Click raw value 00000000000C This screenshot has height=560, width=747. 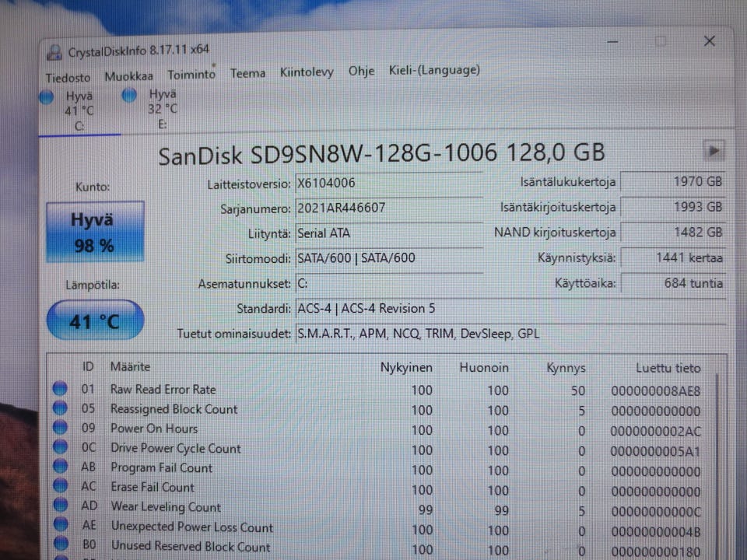point(655,512)
